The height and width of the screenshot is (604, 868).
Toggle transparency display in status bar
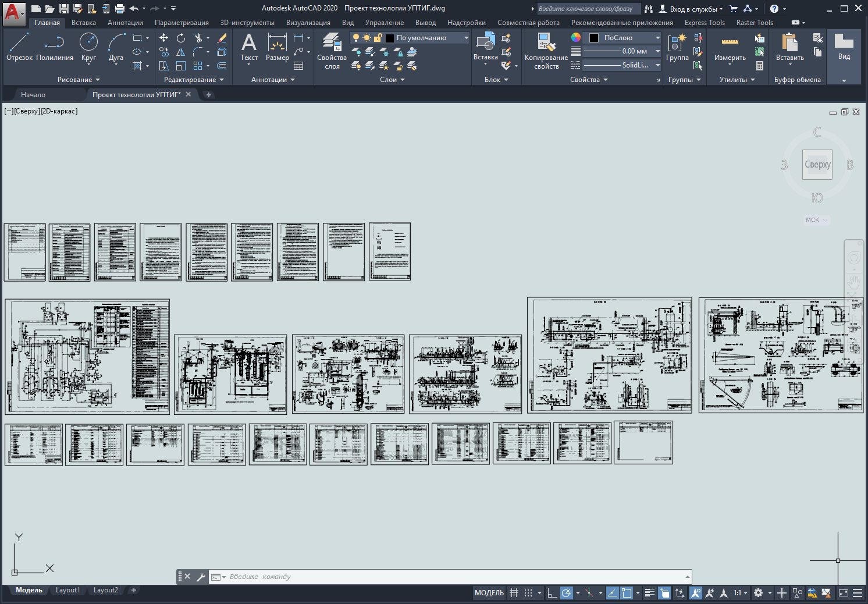click(x=664, y=593)
